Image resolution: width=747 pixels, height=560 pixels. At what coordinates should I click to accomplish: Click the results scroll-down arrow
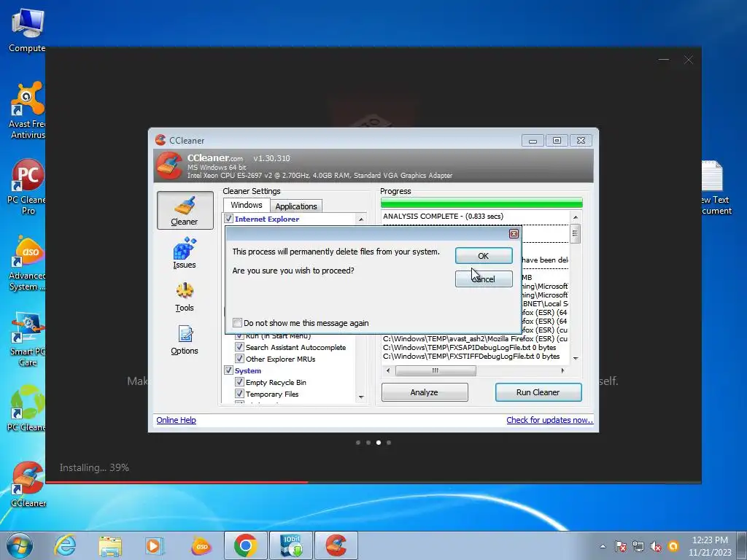[x=576, y=359]
